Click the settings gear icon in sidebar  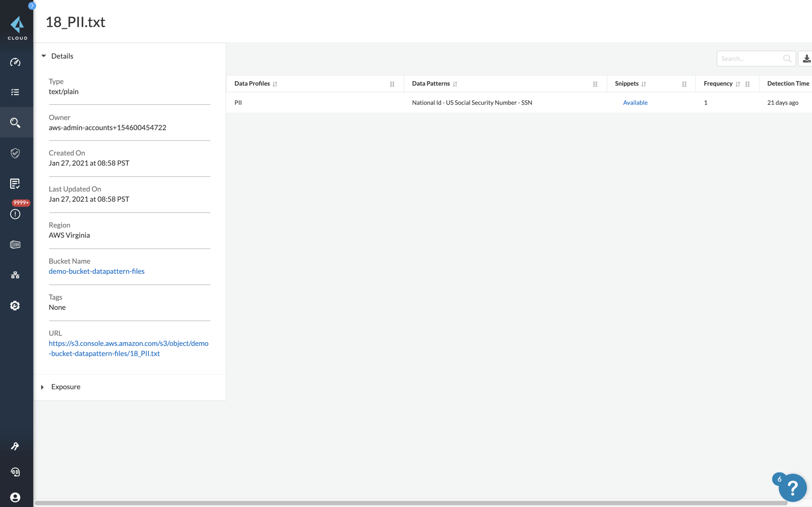(x=16, y=305)
